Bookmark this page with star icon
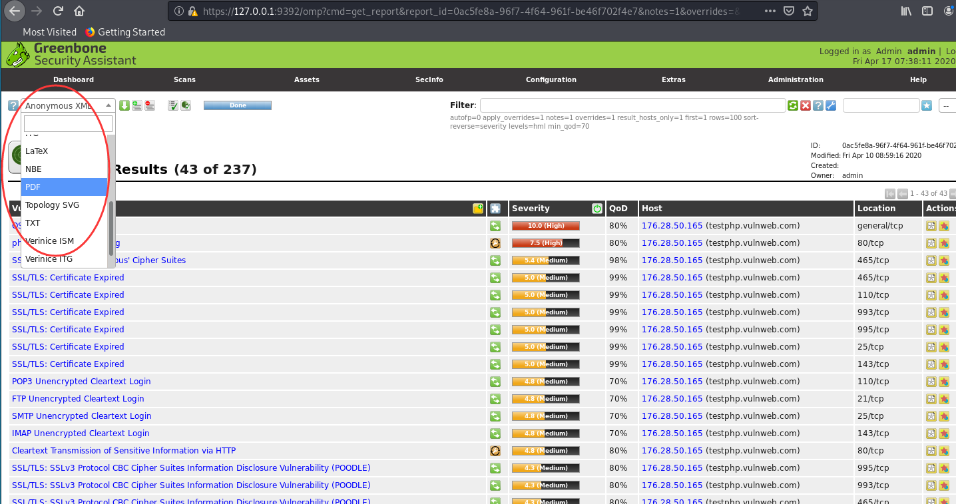The width and height of the screenshot is (956, 504). (808, 11)
